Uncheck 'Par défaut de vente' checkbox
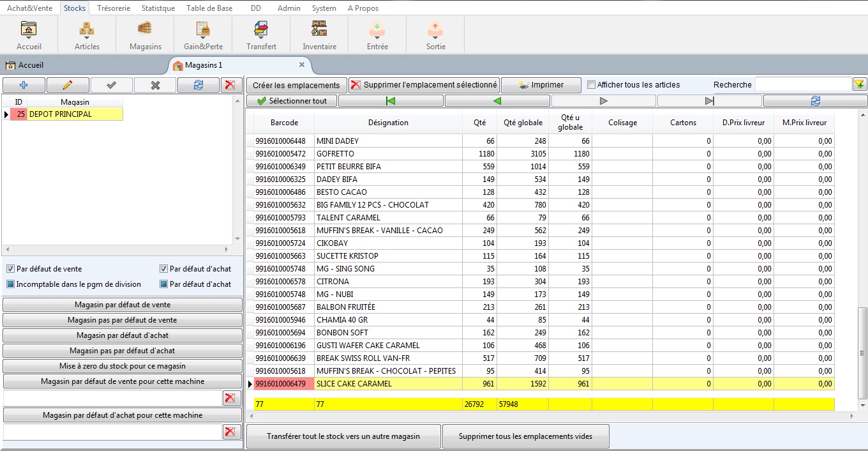The width and height of the screenshot is (868, 451). coord(10,269)
